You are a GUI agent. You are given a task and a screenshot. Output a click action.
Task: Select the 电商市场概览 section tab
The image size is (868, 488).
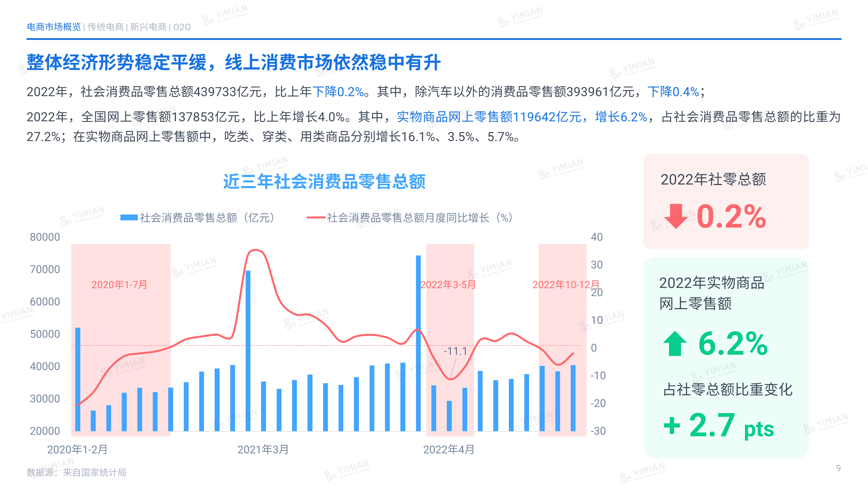click(x=54, y=27)
